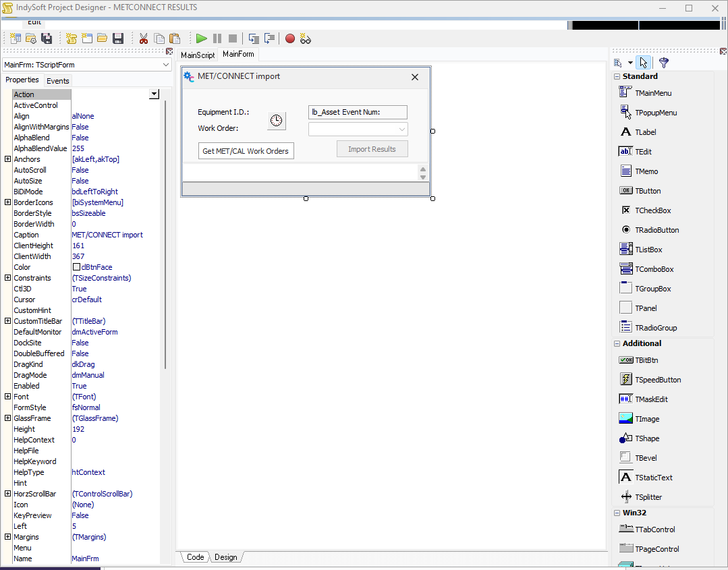This screenshot has height=570, width=728.
Task: Click the clBtnFace Color property swatch
Action: [76, 267]
